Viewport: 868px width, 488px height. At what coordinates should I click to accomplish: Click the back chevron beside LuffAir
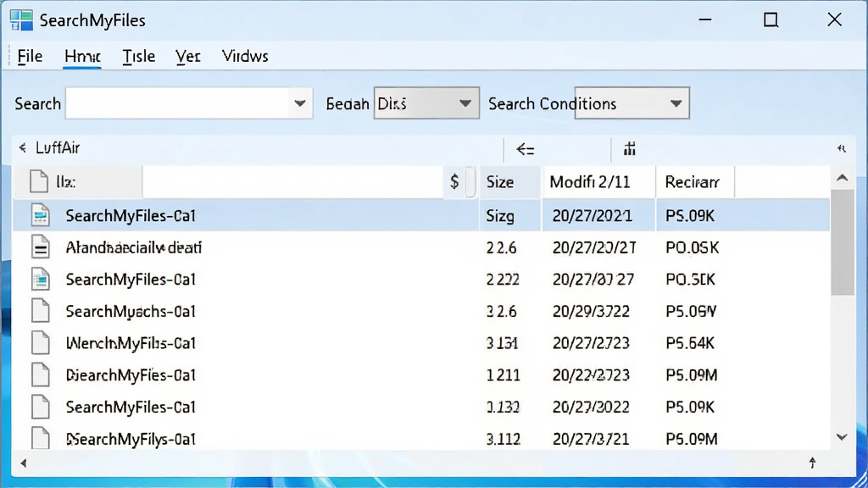[x=23, y=147]
